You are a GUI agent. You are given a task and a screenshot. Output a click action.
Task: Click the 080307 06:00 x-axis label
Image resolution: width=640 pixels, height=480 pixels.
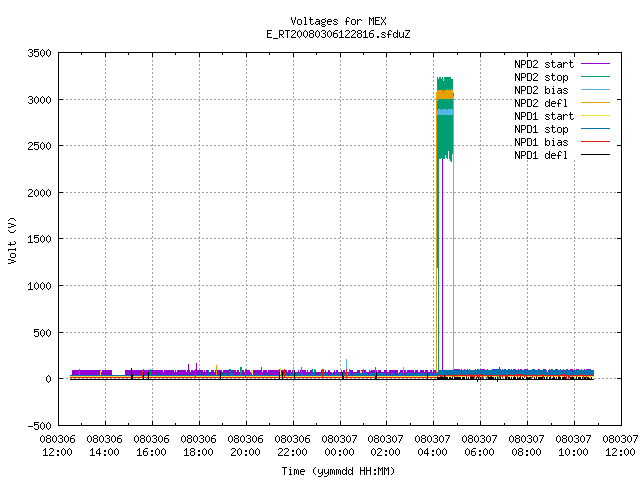click(x=479, y=446)
